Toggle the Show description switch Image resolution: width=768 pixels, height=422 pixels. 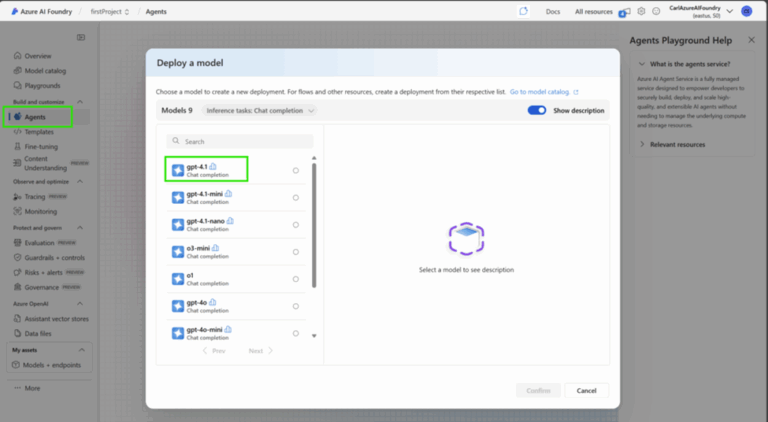point(537,110)
